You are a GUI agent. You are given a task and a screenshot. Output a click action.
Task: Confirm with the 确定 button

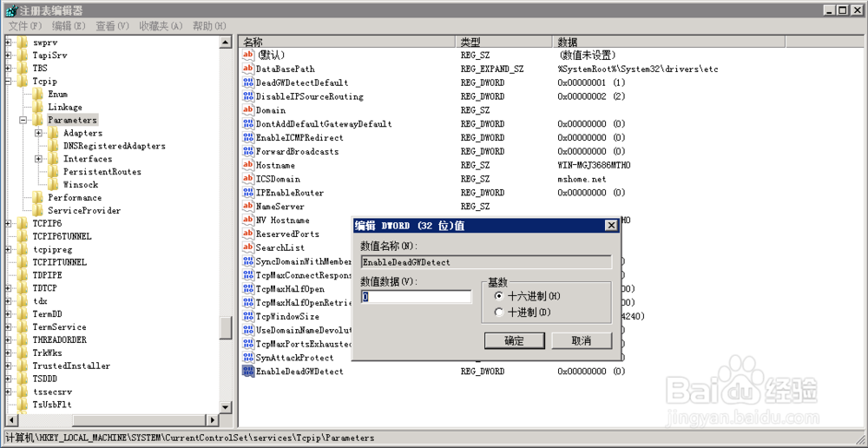514,340
